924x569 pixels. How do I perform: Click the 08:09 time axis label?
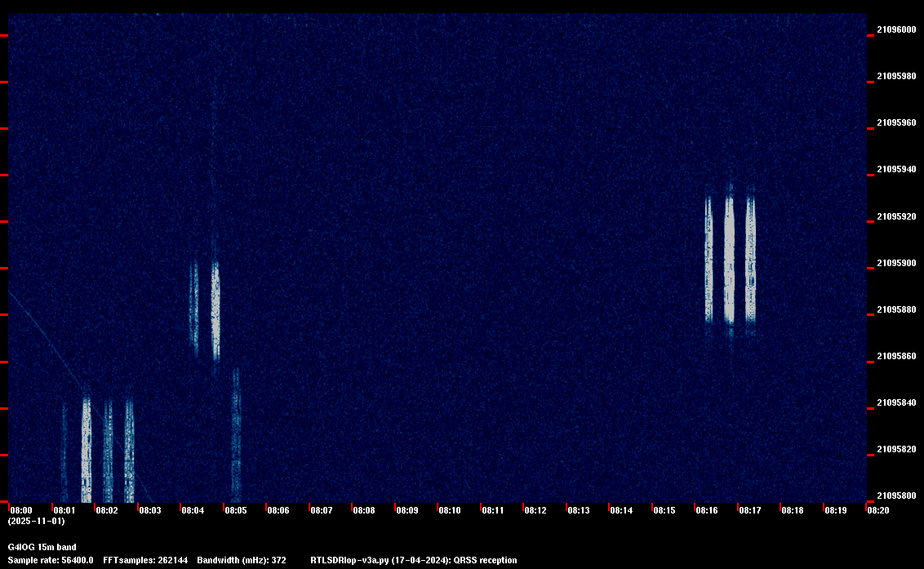click(407, 510)
